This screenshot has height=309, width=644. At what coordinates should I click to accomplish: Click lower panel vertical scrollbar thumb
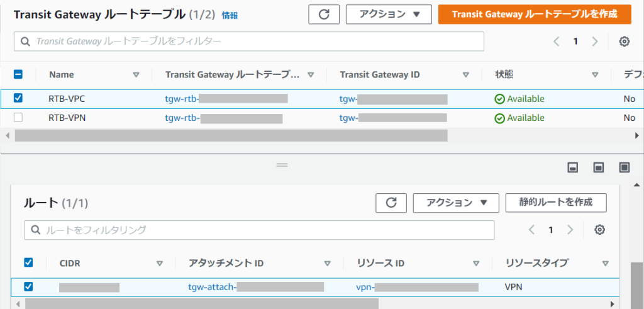click(636, 286)
